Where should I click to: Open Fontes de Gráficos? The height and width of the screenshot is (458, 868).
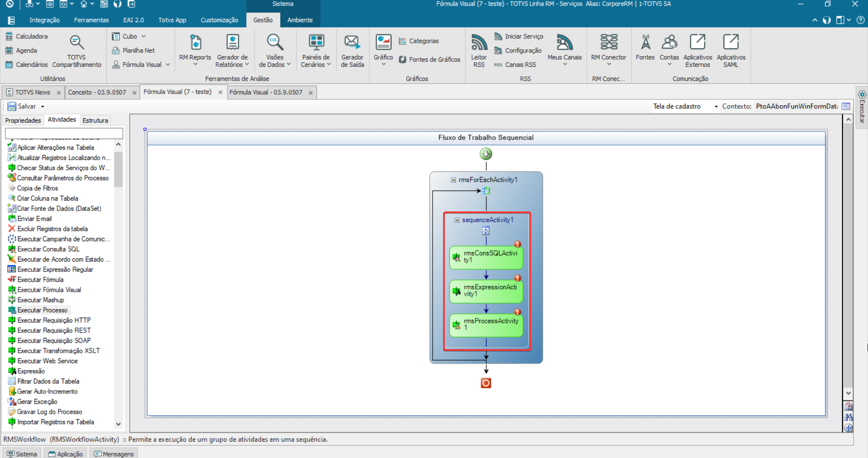[x=429, y=60]
